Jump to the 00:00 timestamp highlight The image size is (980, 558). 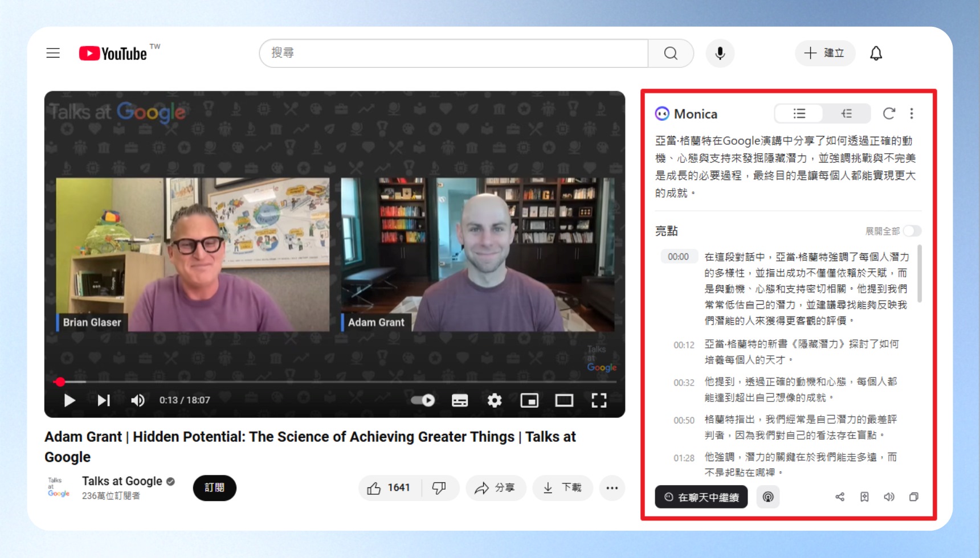(678, 257)
